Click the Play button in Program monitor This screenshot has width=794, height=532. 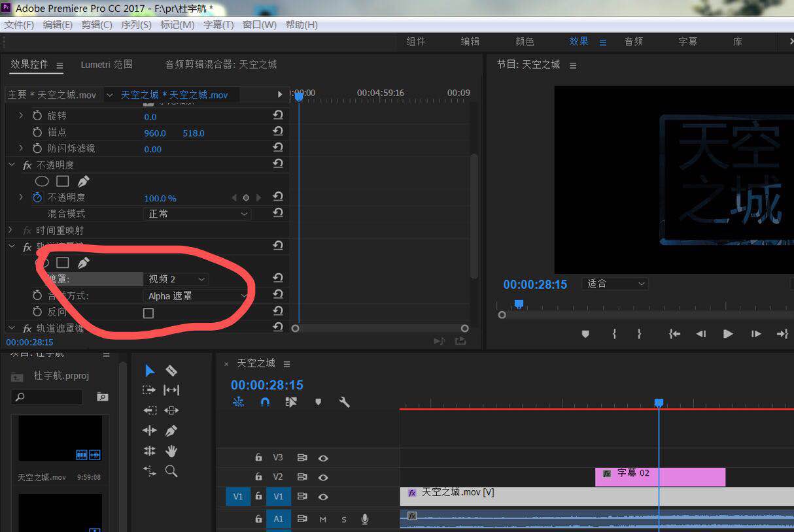coord(728,334)
